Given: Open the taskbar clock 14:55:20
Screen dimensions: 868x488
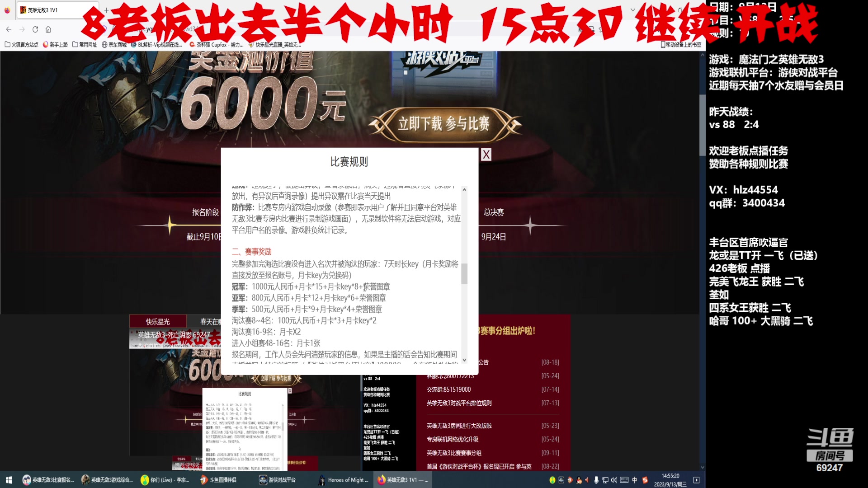Looking at the screenshot, I should pos(670,480).
